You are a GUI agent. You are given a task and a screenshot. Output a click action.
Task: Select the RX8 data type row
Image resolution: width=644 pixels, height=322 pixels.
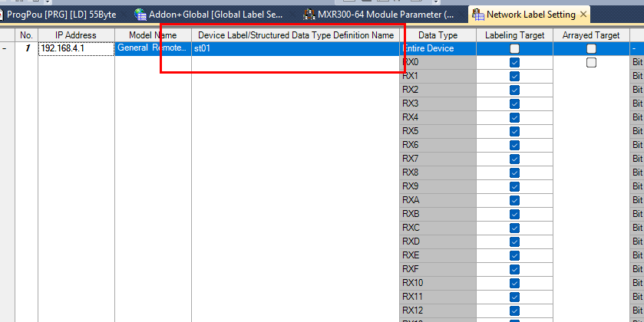point(437,172)
